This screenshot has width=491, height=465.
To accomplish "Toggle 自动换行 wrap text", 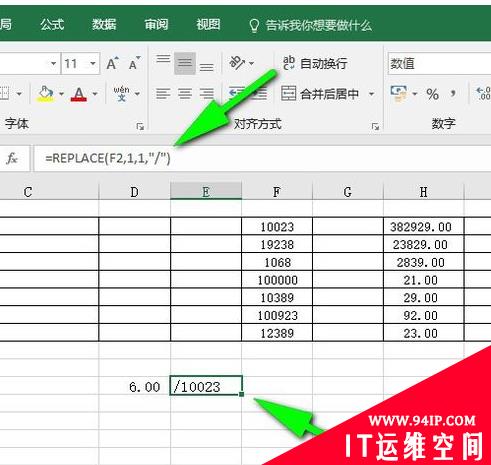I will [x=315, y=63].
